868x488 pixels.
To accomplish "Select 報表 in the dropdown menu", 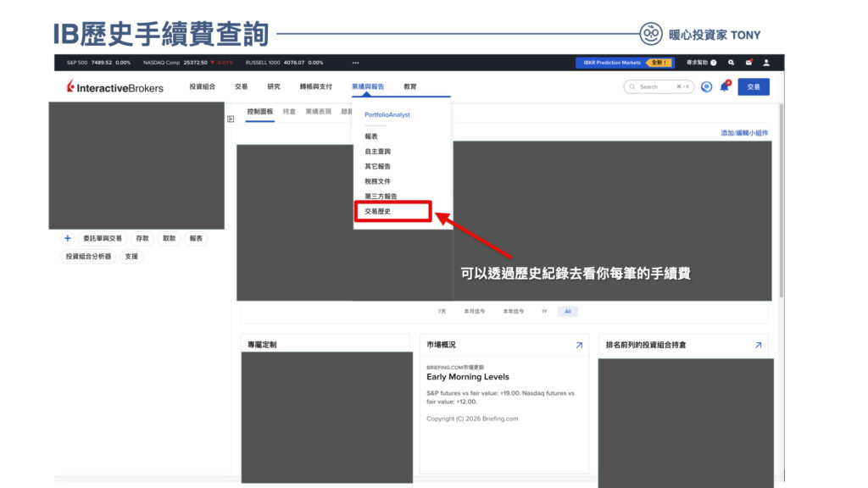I will pos(371,136).
